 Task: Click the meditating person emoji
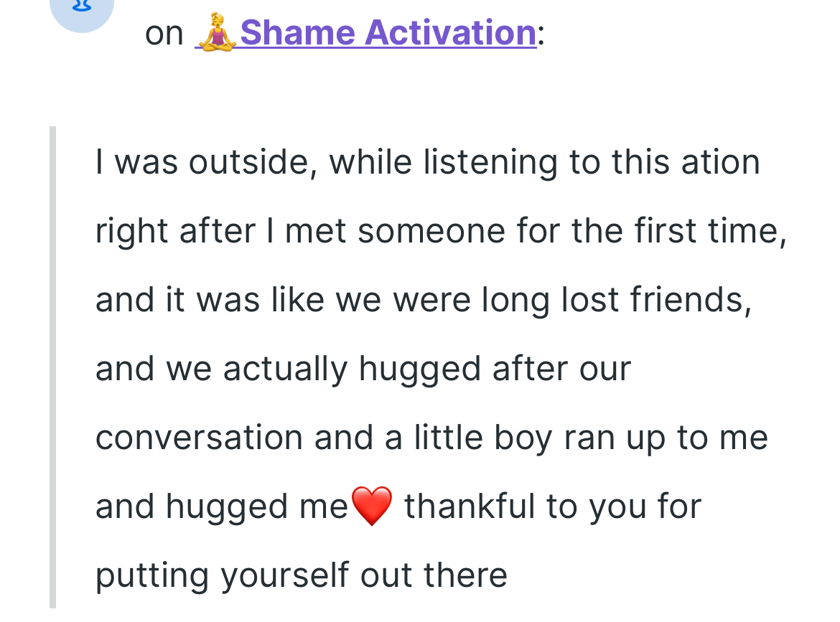click(x=217, y=33)
